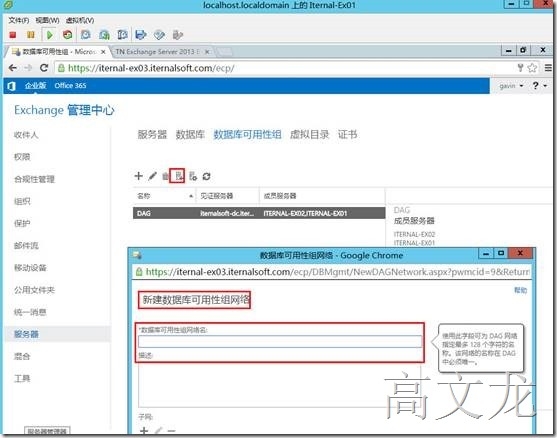Open 保护 in the left navigation
The height and width of the screenshot is (438, 557).
(22, 223)
